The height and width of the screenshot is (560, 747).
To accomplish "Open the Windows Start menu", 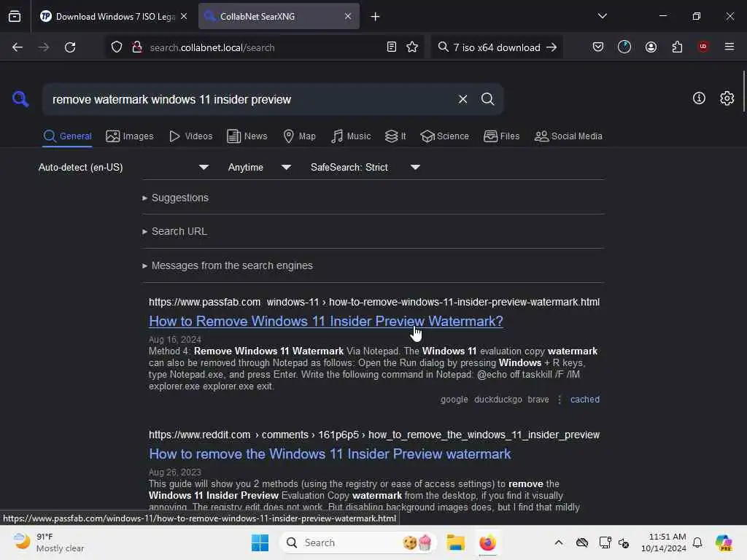I will pyautogui.click(x=260, y=542).
